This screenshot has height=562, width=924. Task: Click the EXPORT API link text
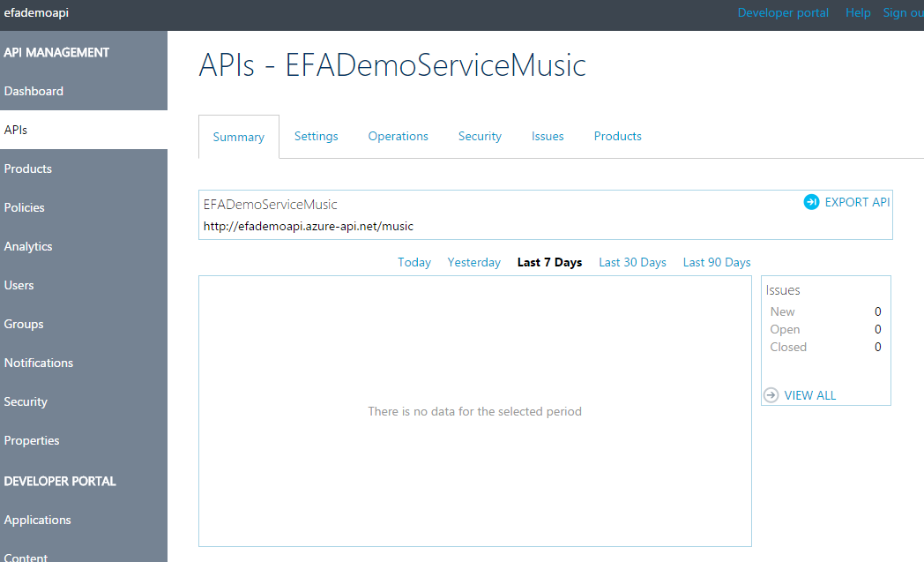857,202
